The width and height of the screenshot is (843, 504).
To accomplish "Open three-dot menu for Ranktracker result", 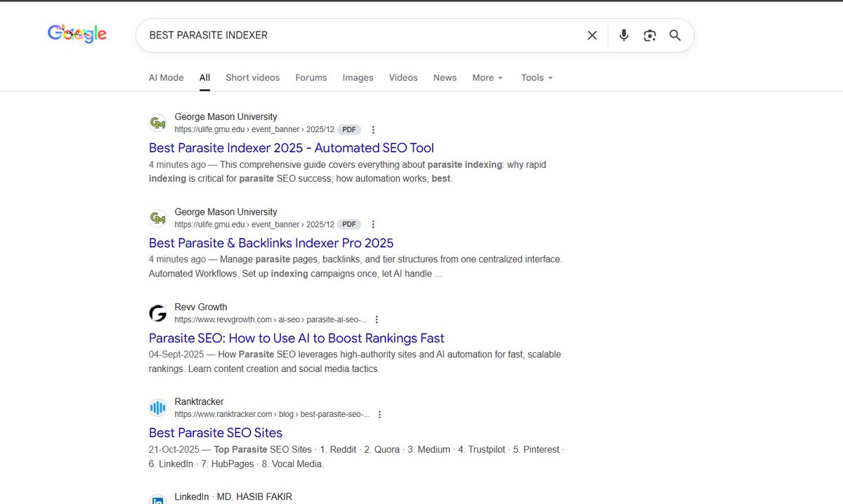I will 379,415.
